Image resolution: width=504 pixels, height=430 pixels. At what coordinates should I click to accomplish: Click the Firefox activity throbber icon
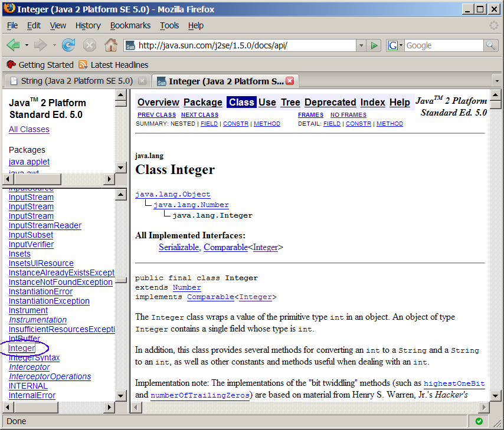(x=494, y=25)
